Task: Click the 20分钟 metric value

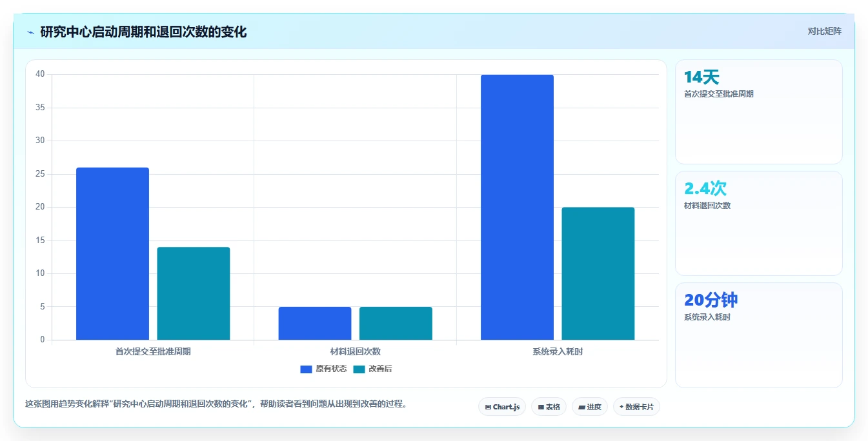Action: click(x=711, y=300)
